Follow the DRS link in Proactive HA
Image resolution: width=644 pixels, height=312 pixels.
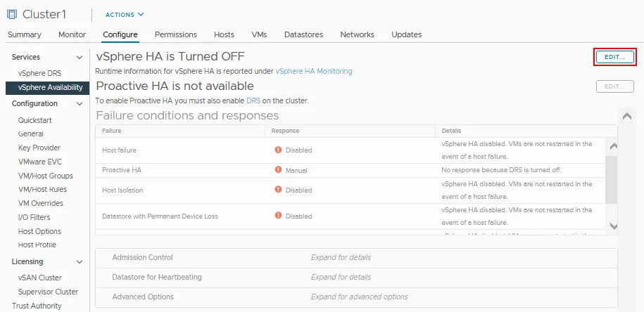(x=253, y=100)
